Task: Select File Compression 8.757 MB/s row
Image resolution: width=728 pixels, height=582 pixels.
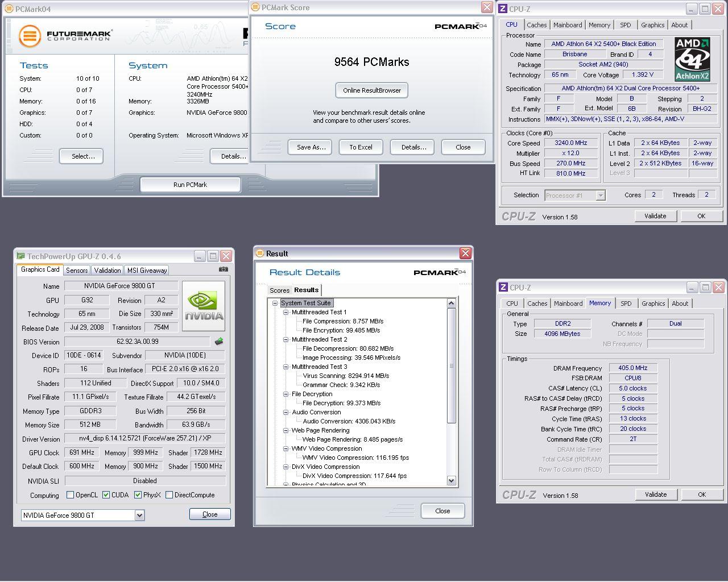Action: click(x=343, y=321)
